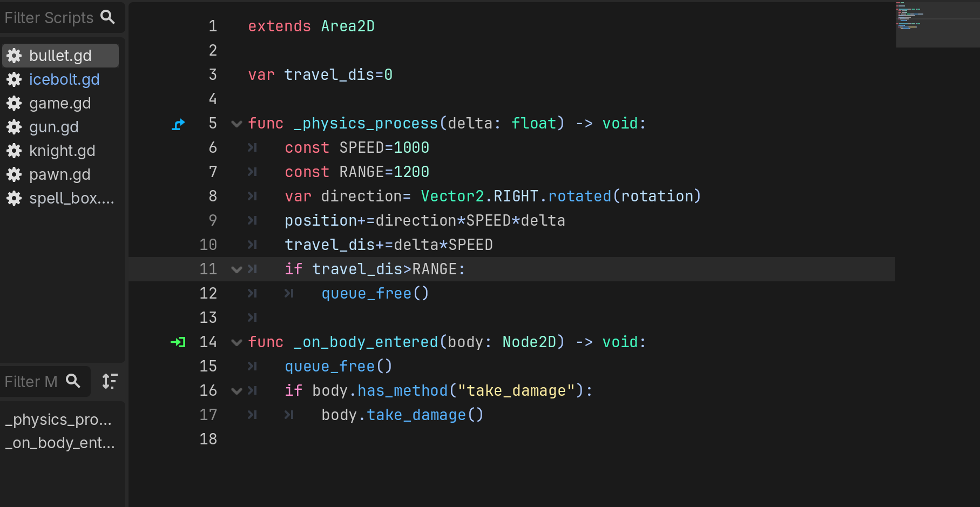
Task: Toggle alphabetical sorting of the methods list
Action: (110, 381)
